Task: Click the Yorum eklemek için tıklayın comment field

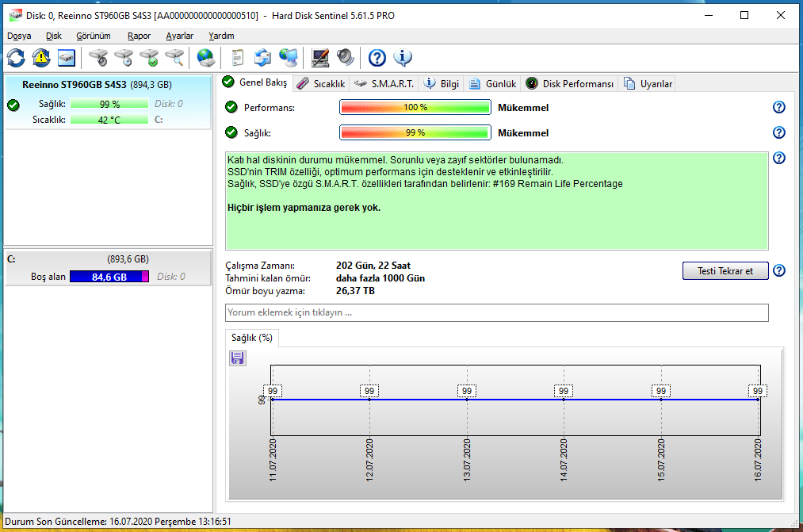Action: point(497,313)
